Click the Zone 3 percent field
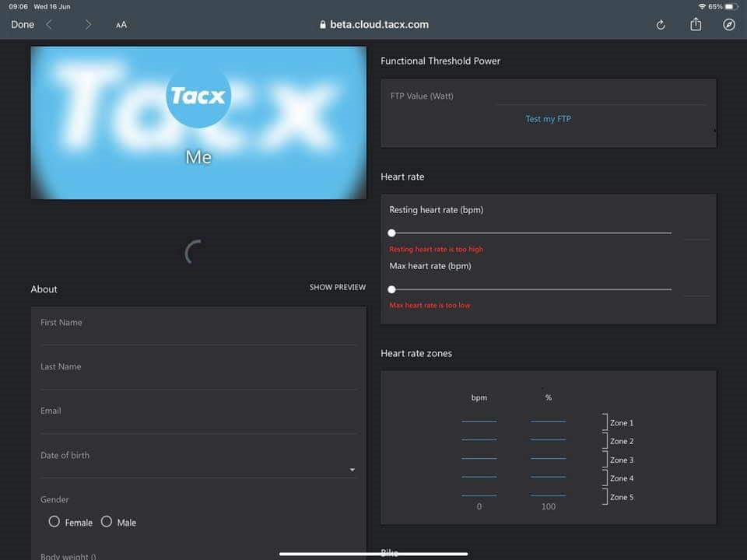 548,453
